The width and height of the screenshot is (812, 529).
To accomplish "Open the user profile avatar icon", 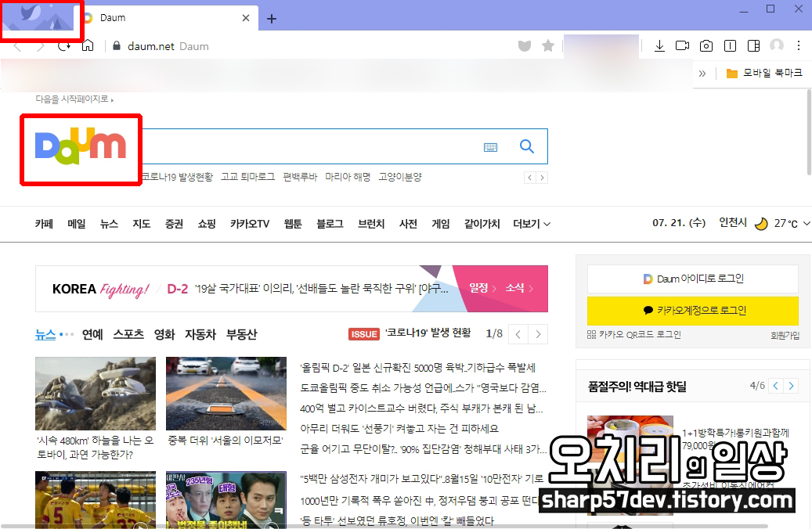I will [777, 45].
